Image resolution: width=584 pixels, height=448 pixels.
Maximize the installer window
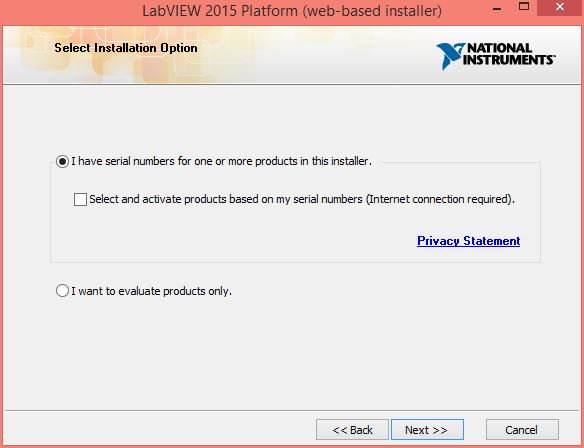(524, 7)
